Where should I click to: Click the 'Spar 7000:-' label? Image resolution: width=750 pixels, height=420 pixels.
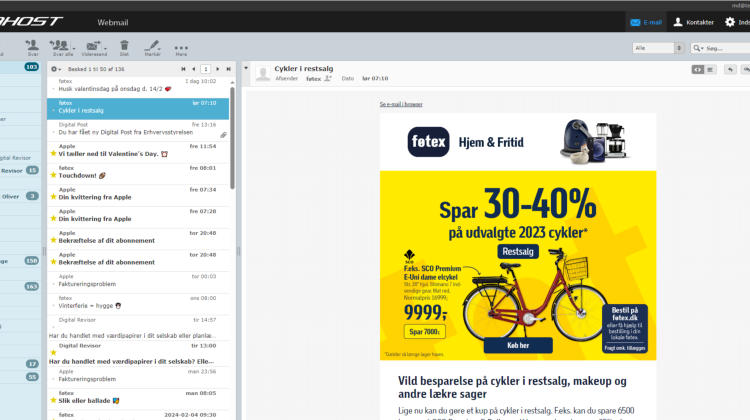[x=424, y=332]
